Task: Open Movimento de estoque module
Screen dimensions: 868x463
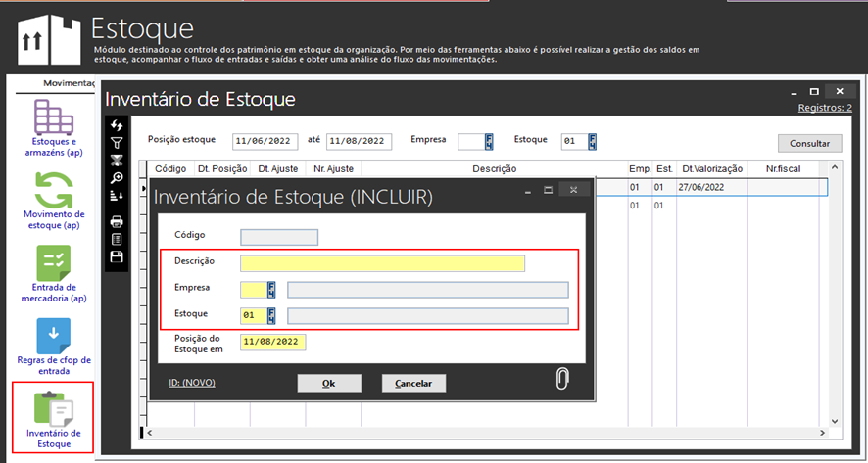Action: (x=53, y=199)
